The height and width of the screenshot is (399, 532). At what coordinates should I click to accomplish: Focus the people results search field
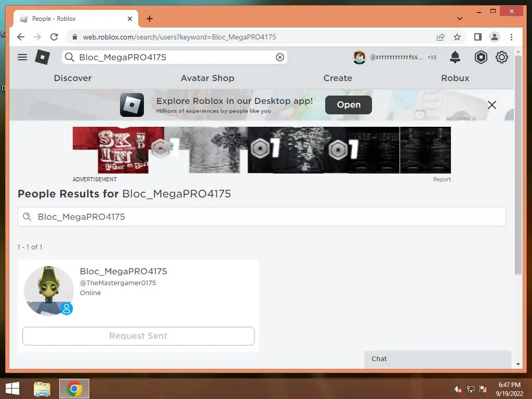(x=262, y=217)
